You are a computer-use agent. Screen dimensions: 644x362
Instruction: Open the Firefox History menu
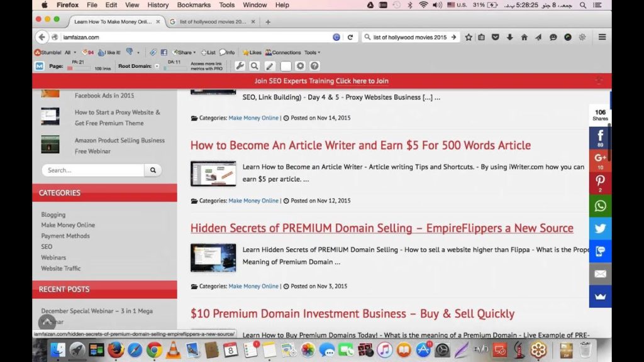pyautogui.click(x=158, y=5)
